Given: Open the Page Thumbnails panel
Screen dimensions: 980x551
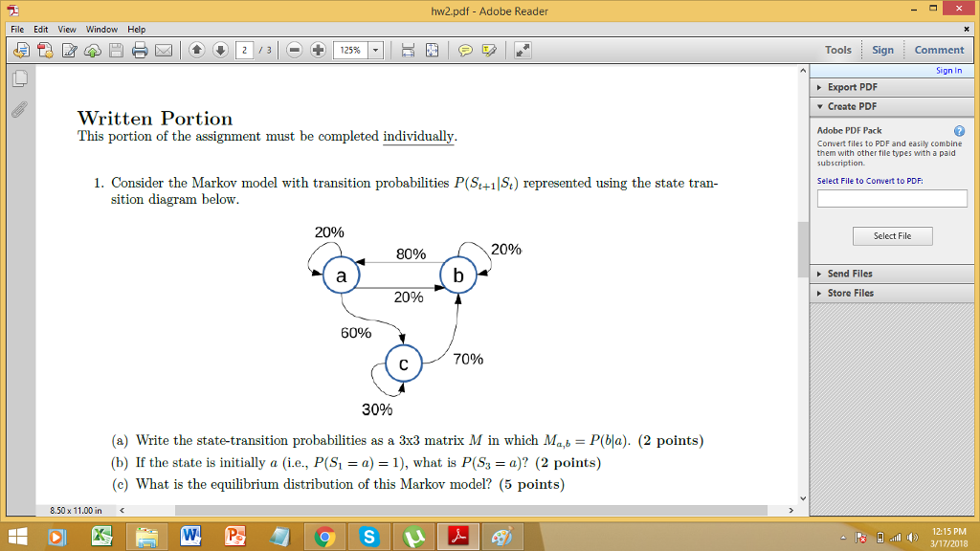Looking at the screenshot, I should [20, 78].
